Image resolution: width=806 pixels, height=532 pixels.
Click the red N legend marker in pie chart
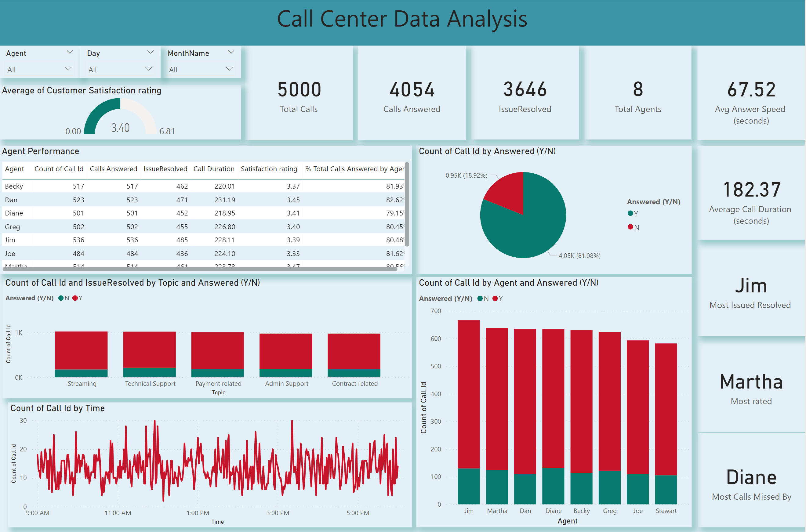pyautogui.click(x=630, y=227)
